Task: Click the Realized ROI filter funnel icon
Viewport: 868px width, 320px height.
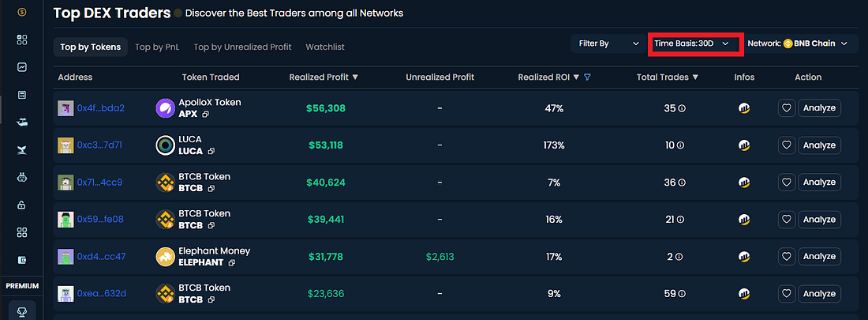Action: 587,77
